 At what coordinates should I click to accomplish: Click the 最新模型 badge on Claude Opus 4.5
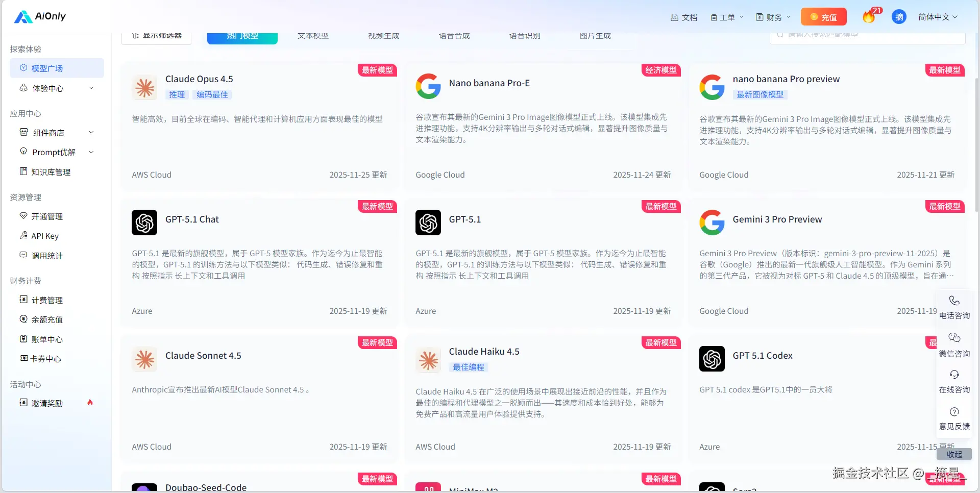(377, 70)
